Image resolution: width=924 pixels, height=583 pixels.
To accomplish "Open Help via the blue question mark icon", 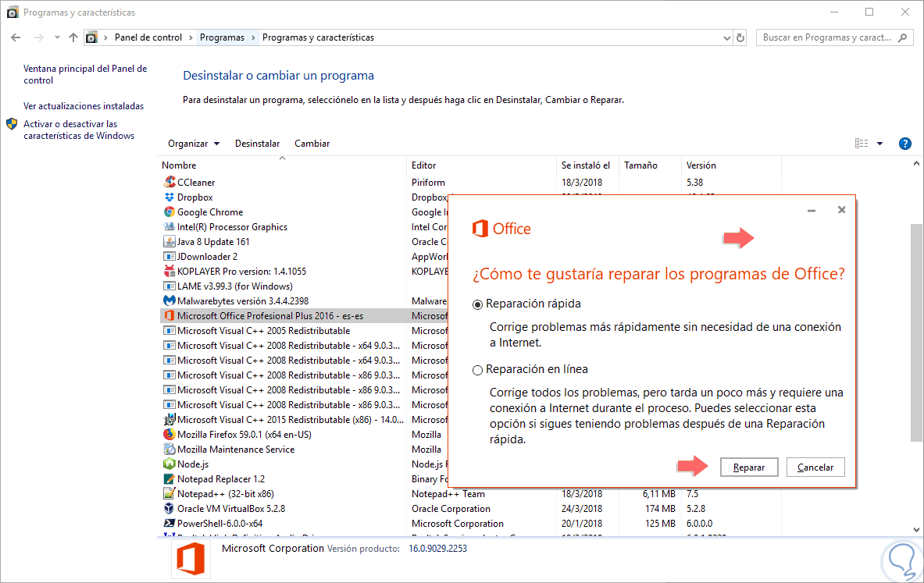I will pyautogui.click(x=904, y=144).
